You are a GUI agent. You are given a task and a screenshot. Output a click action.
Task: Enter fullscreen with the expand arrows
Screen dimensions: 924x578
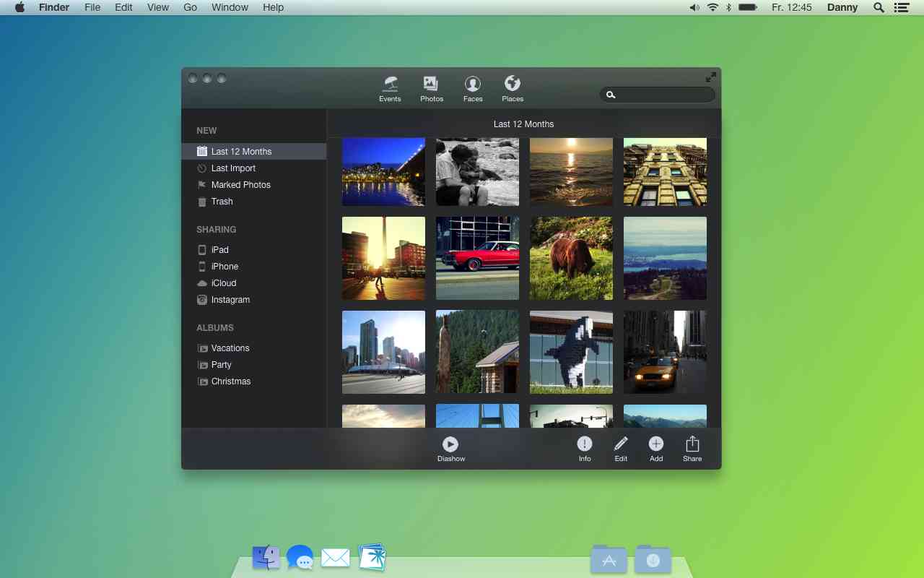click(x=710, y=77)
